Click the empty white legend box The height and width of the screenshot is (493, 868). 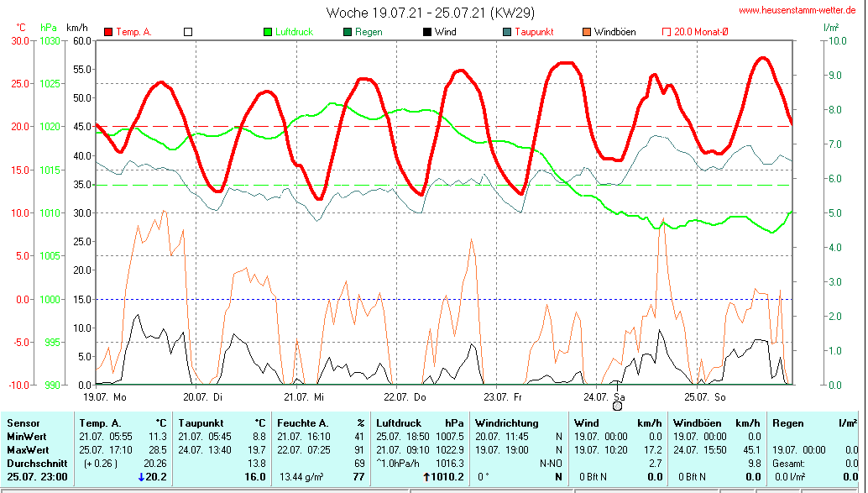(188, 32)
